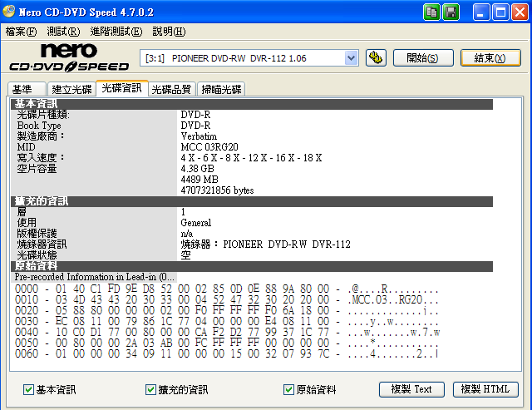
Task: Click the save floppy disk icon
Action: coord(451,12)
